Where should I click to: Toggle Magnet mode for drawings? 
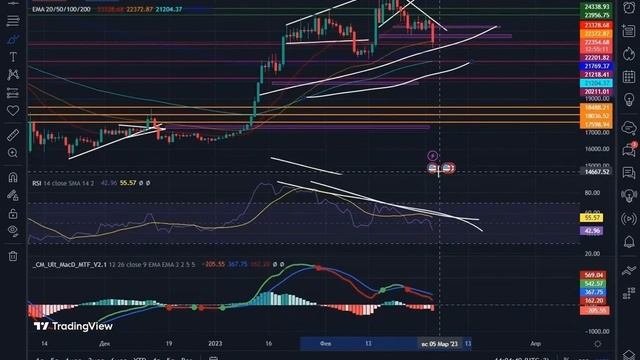tap(13, 178)
